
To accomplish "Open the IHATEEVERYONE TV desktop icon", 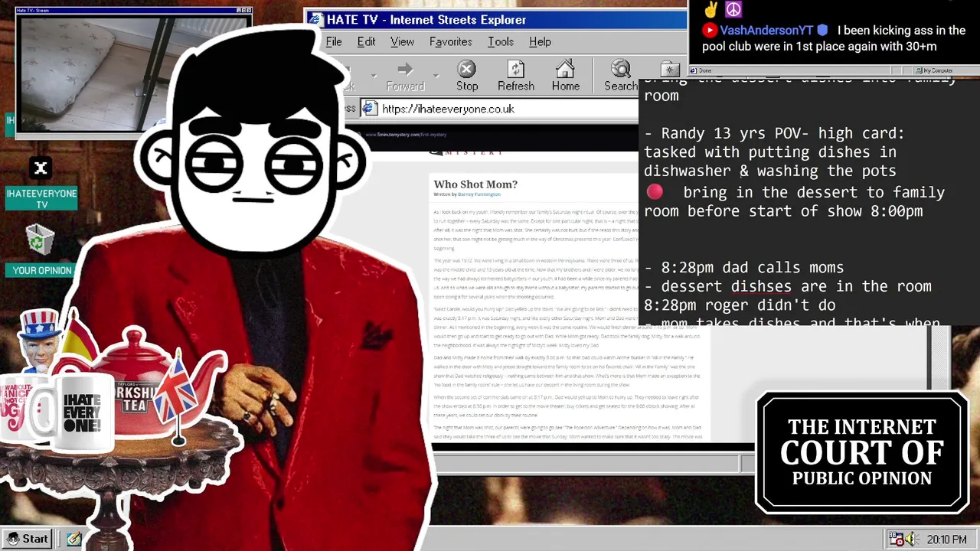I will (x=41, y=184).
